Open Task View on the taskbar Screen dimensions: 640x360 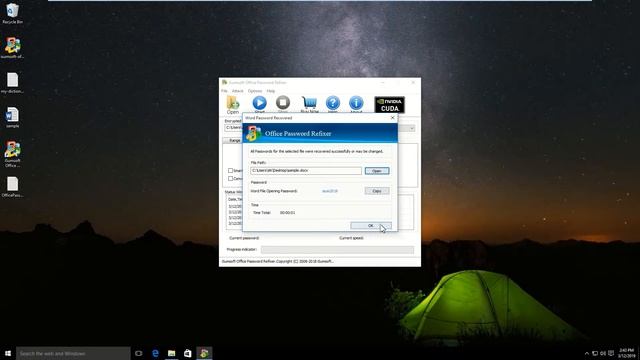click(x=139, y=353)
